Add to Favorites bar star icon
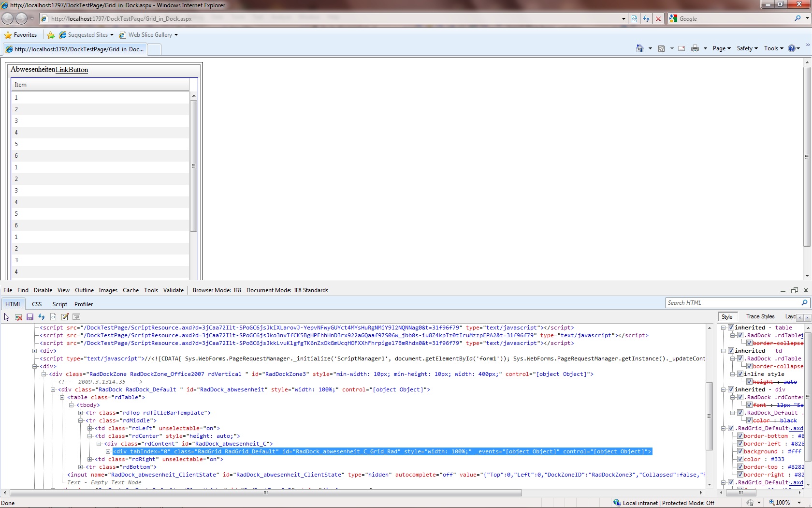812x508 pixels. tap(51, 35)
